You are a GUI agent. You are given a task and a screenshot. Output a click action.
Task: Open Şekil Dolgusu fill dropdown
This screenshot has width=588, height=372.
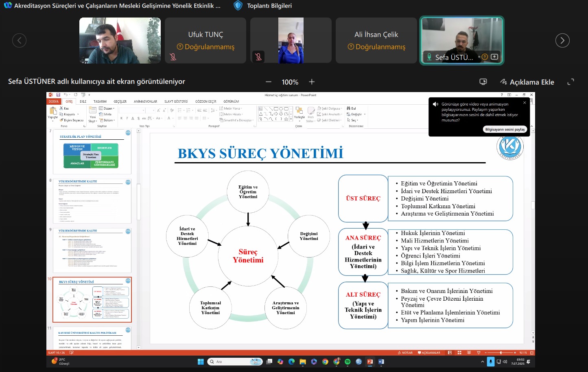329,108
